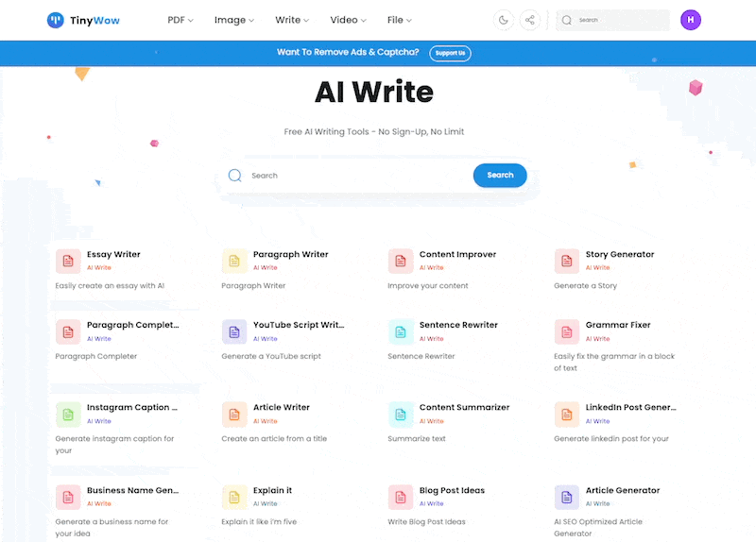Click in the header search field
Screen dimensions: 756x542
[x=612, y=20]
